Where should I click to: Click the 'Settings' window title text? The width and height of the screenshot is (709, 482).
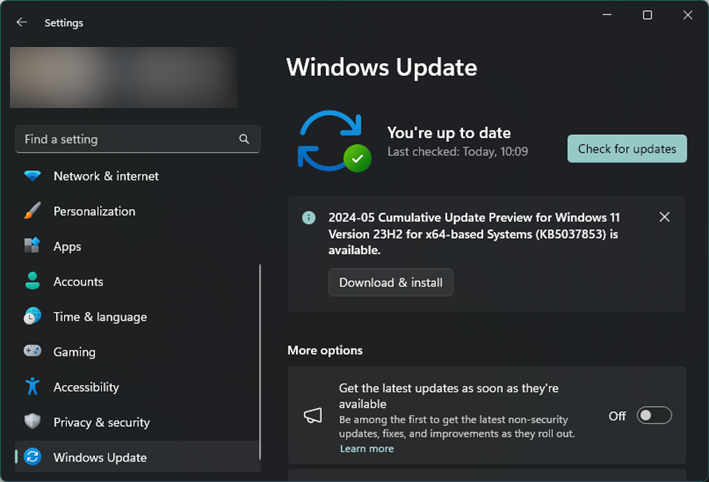point(64,23)
